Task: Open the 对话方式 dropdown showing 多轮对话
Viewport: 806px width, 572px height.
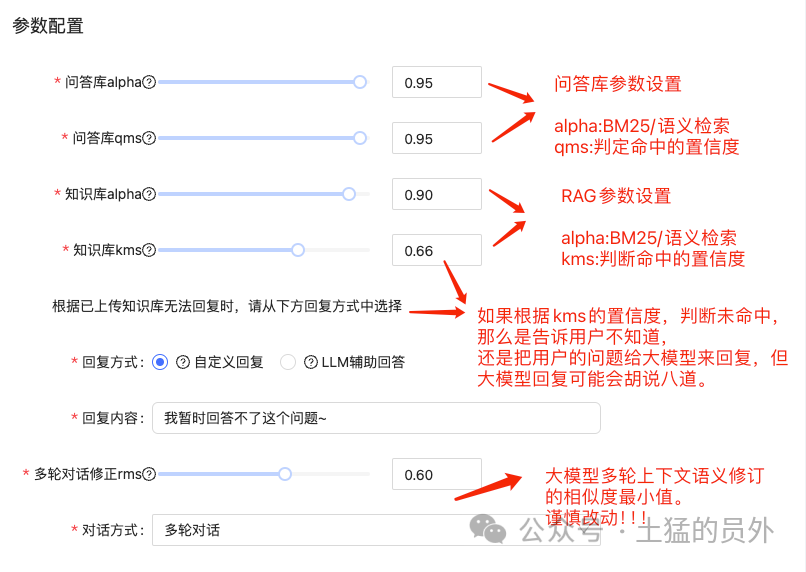Action: [x=376, y=530]
